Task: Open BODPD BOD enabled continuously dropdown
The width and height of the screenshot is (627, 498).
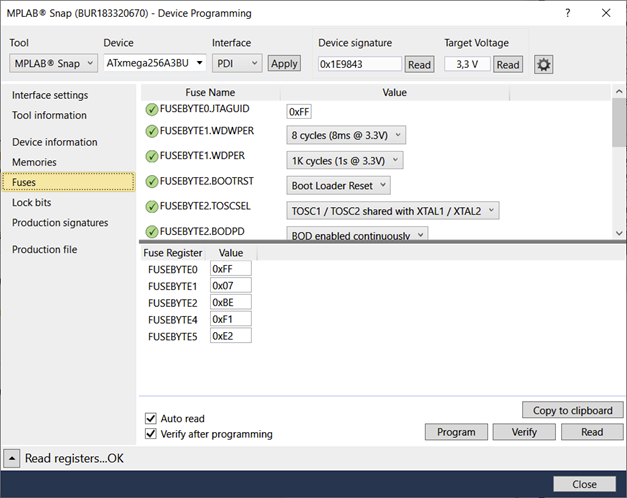Action: [x=357, y=234]
